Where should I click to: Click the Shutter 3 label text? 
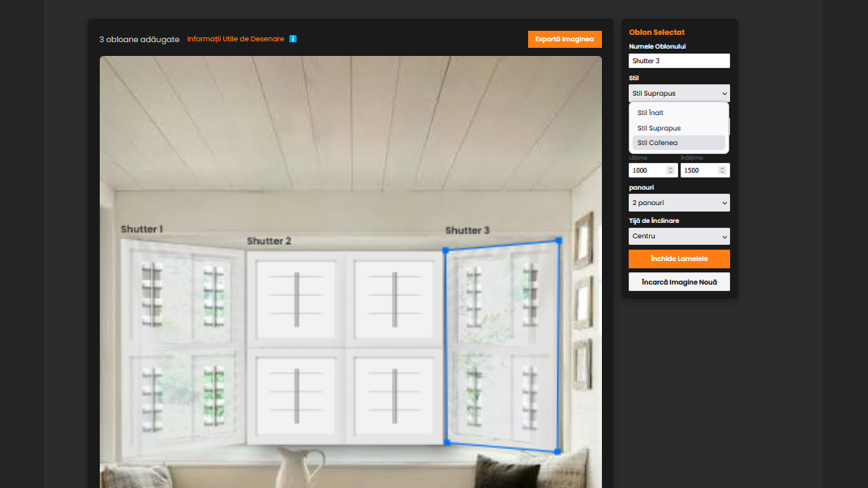467,230
